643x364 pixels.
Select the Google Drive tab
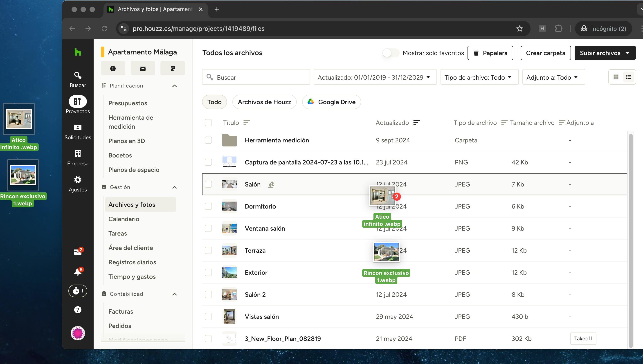coord(331,102)
